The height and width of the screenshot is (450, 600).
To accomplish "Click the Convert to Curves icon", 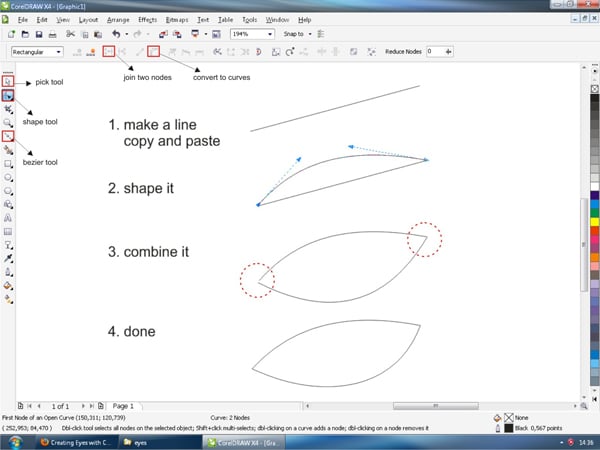I will 153,50.
